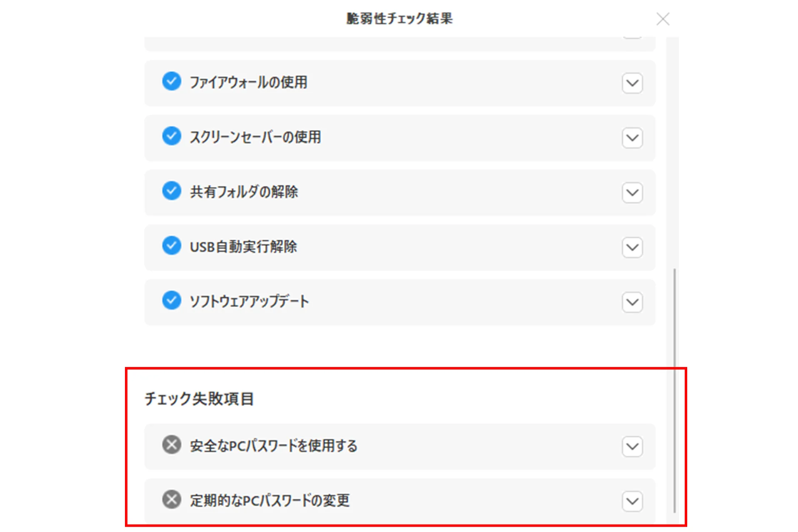Screen dimensions: 798x532
Task: Expand the ファイアウォールの使用 details
Action: [x=632, y=83]
